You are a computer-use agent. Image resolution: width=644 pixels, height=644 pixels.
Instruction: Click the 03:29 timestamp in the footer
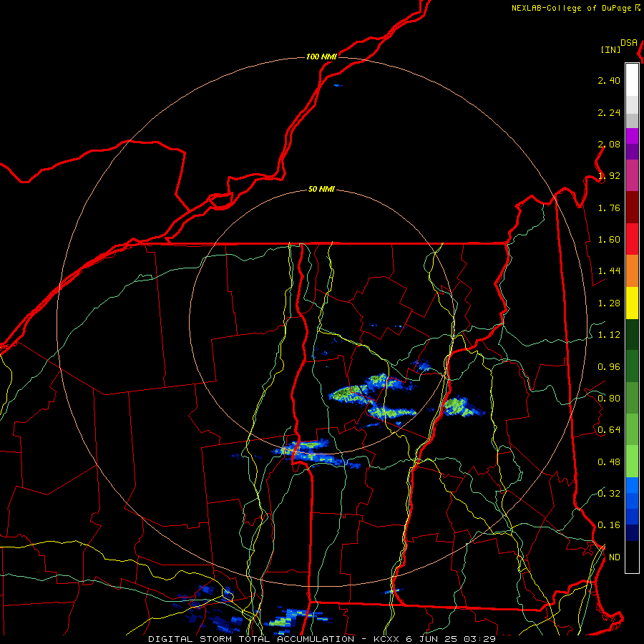(479, 639)
